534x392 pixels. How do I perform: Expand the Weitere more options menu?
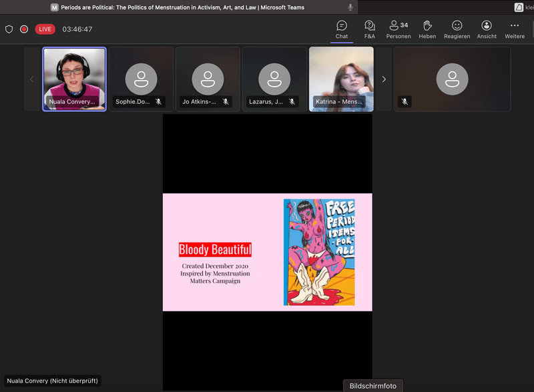(x=515, y=29)
